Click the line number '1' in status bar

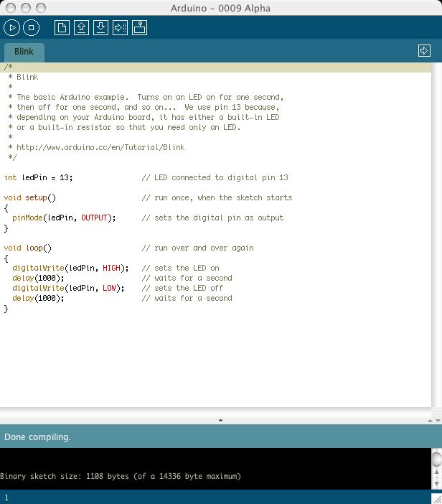pyautogui.click(x=6, y=498)
